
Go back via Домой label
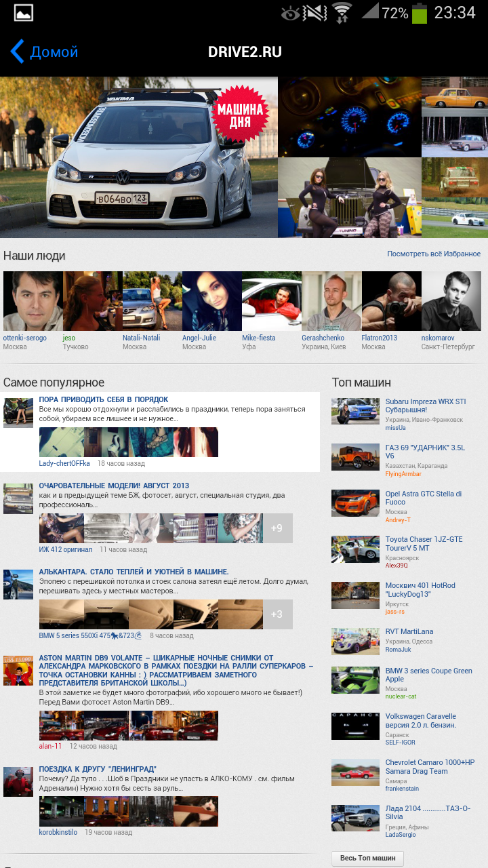click(54, 52)
